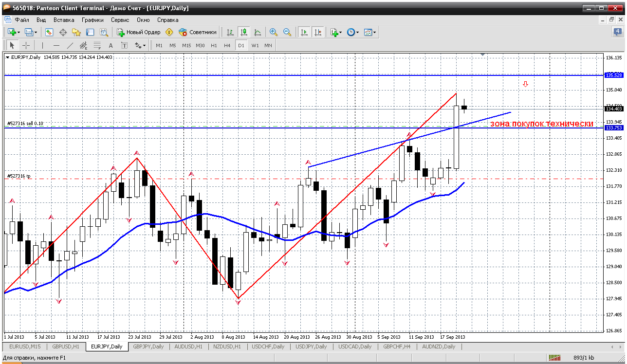Select the D1 daily timeframe
This screenshot has width=627, height=364.
point(241,45)
